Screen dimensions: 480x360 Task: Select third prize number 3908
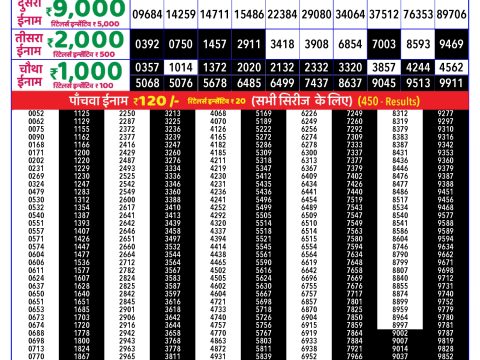[316, 44]
